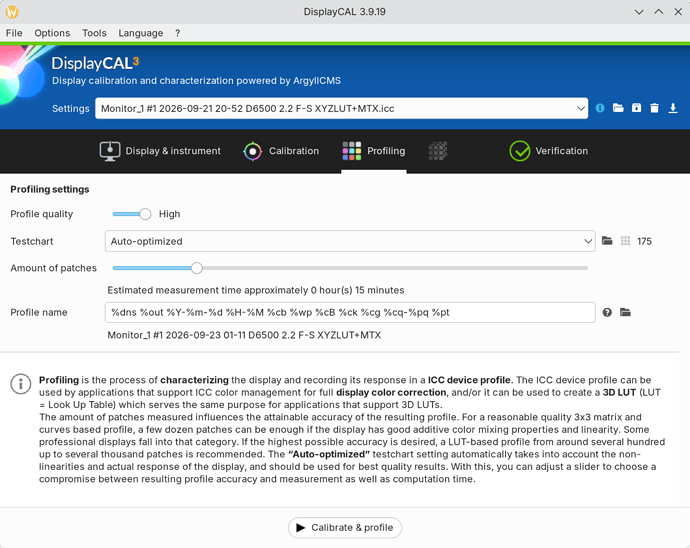The image size is (690, 548).
Task: Minimize the DisplayCAL window
Action: 639,12
